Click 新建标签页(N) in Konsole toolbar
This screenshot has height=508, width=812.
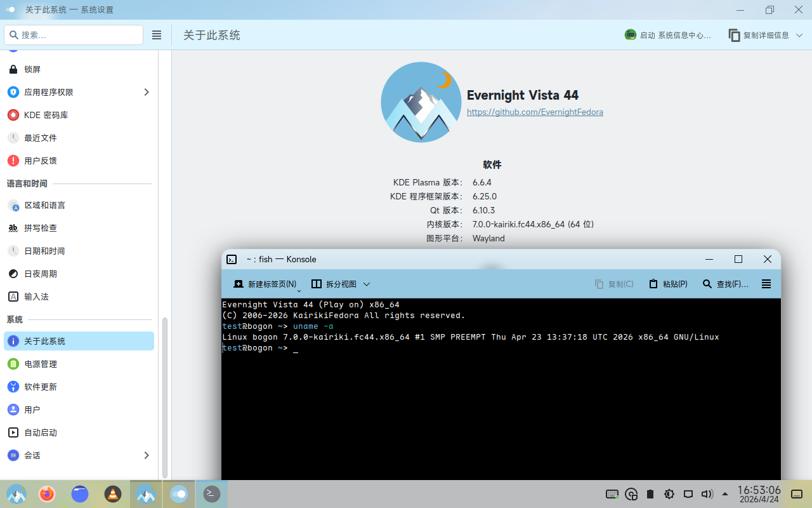(265, 284)
